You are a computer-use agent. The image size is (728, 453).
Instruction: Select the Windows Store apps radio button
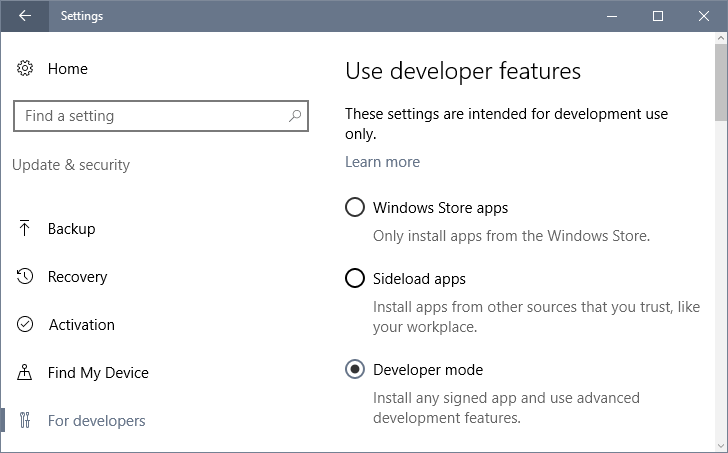355,207
